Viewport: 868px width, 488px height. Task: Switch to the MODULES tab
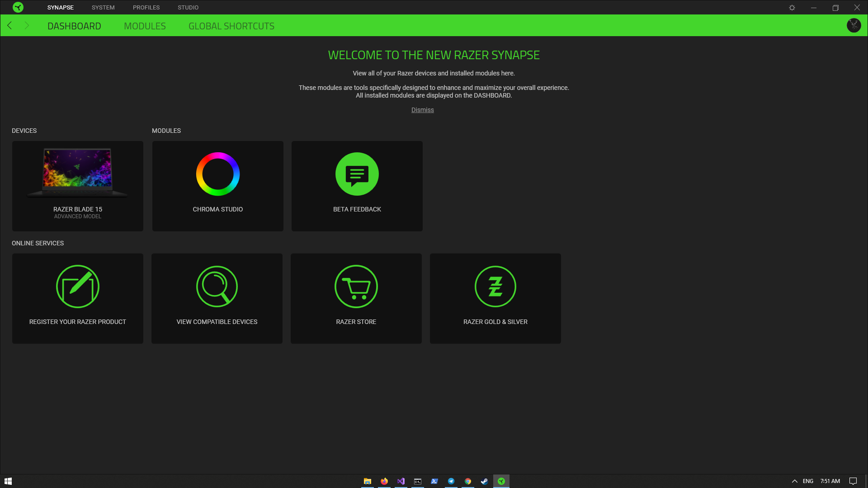point(144,26)
